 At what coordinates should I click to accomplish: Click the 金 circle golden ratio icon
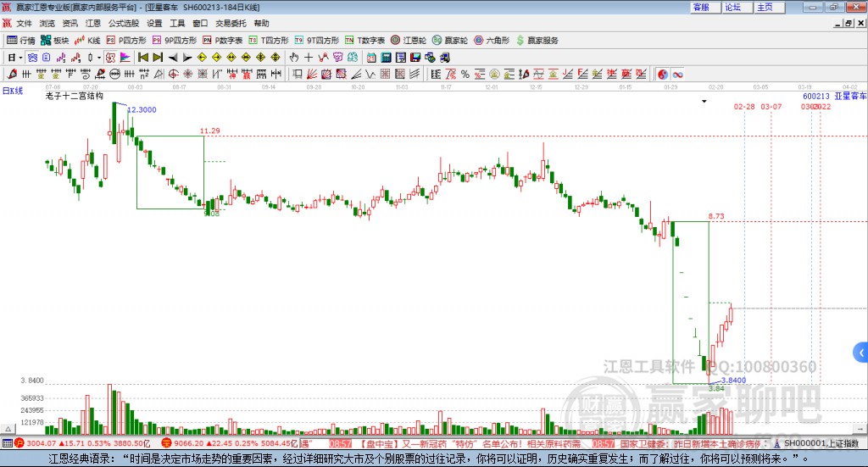click(494, 74)
